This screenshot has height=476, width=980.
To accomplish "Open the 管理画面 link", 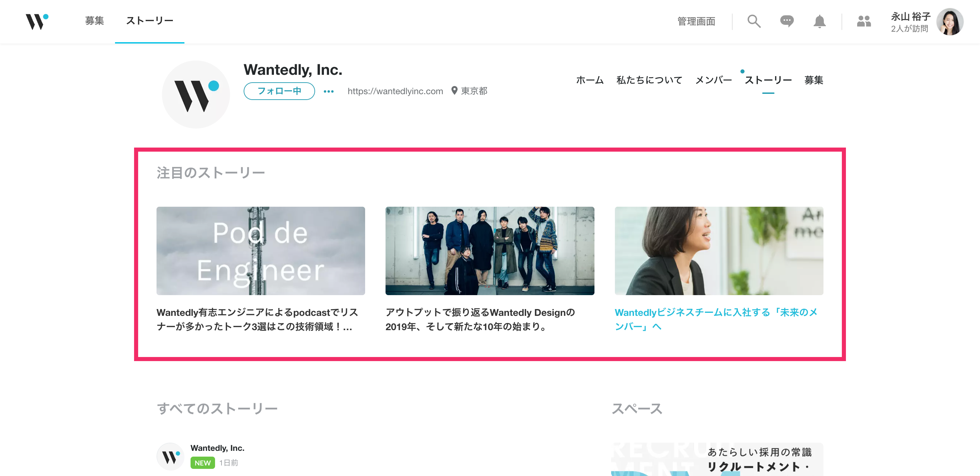I will 696,21.
